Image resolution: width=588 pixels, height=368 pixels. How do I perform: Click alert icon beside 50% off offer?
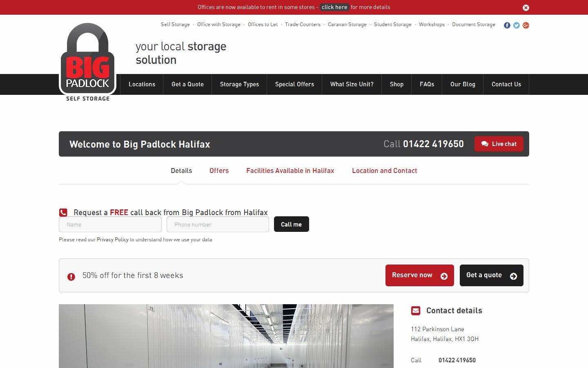[x=71, y=276]
